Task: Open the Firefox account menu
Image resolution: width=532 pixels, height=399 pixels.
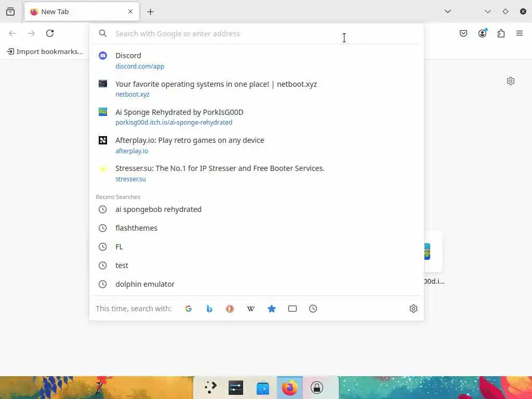Action: [x=483, y=33]
